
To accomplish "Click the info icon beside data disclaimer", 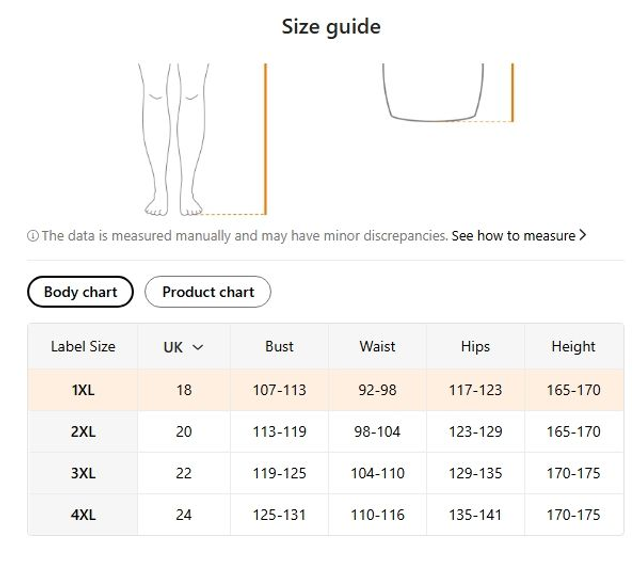I will point(33,236).
